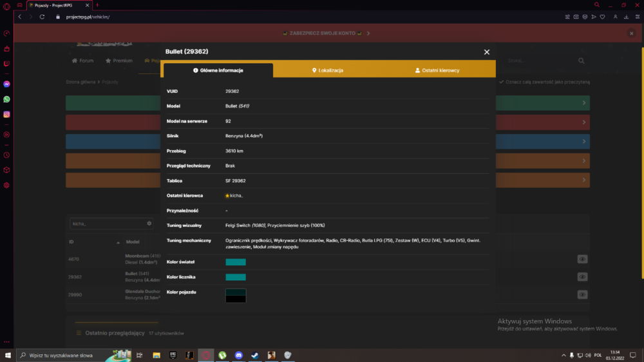The image size is (644, 362).
Task: Open Instagram in the sidebar
Action: tap(6, 115)
